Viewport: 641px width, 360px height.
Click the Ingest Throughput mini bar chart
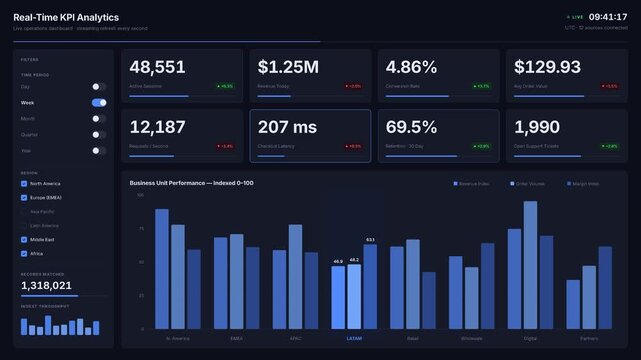pyautogui.click(x=60, y=325)
